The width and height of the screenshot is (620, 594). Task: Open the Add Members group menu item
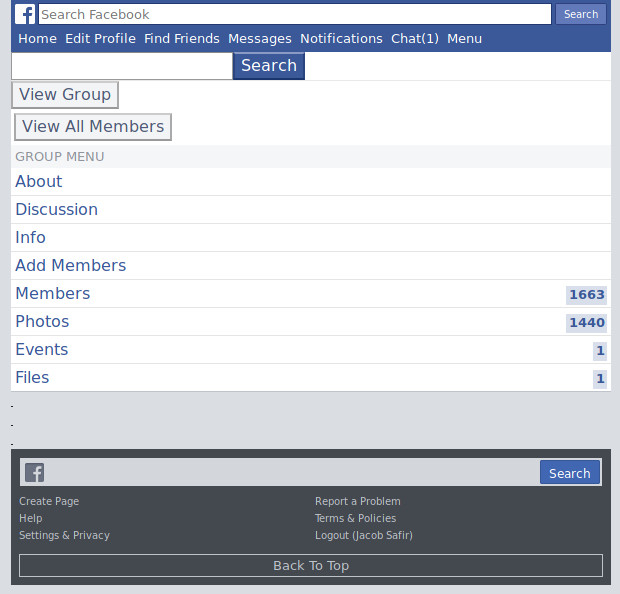311,266
